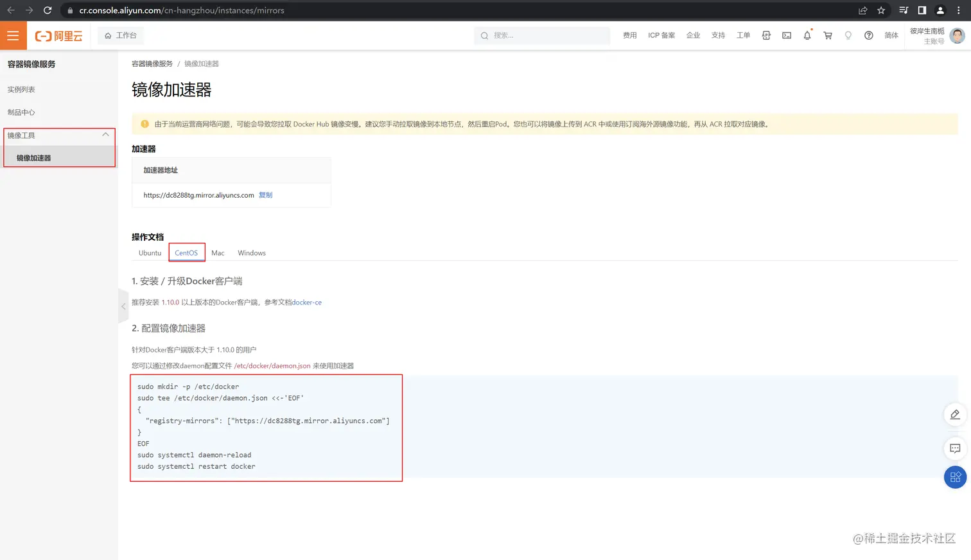Bookmark this page with the star

881,10
